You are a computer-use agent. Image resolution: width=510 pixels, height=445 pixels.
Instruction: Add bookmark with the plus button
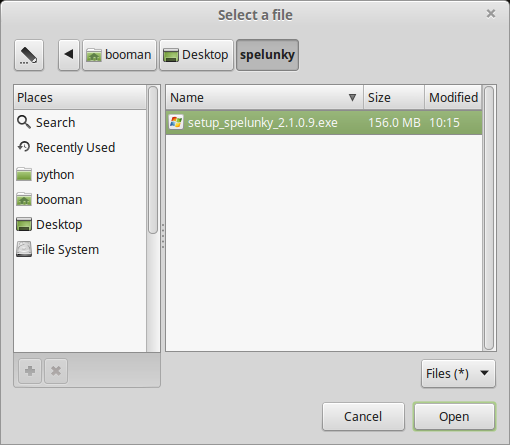pos(30,371)
